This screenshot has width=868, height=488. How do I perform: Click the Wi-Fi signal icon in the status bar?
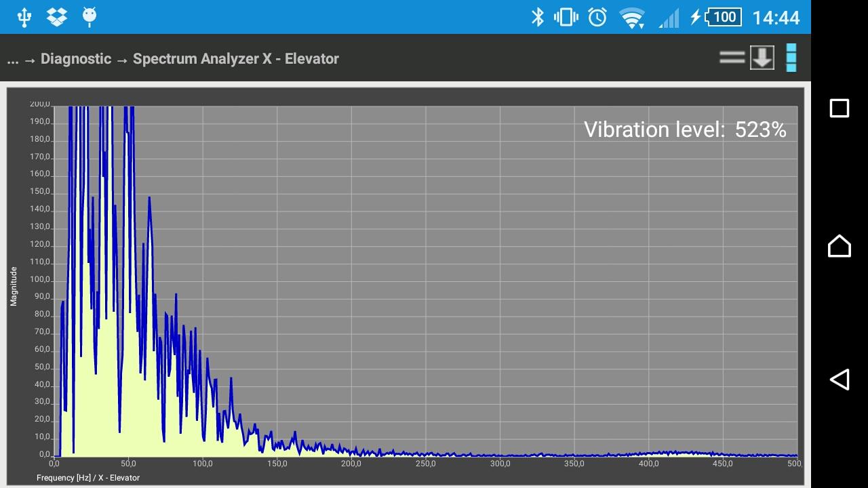pyautogui.click(x=633, y=17)
